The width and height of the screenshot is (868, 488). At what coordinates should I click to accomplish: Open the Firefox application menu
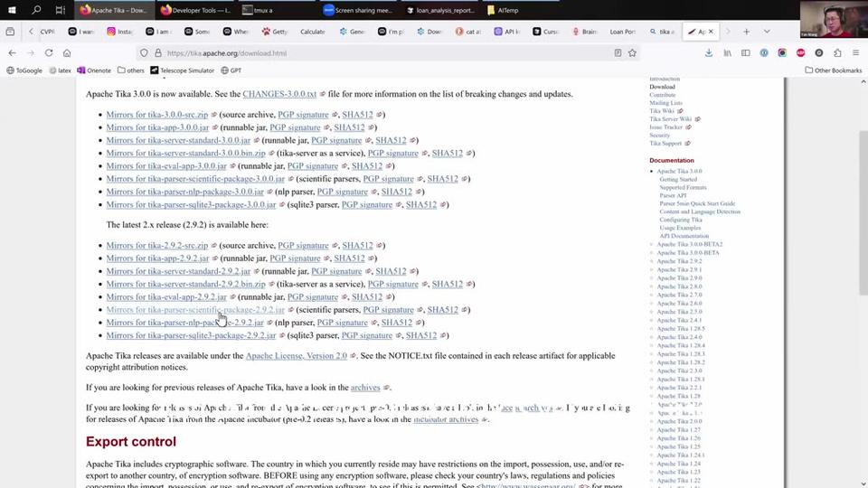pos(856,53)
